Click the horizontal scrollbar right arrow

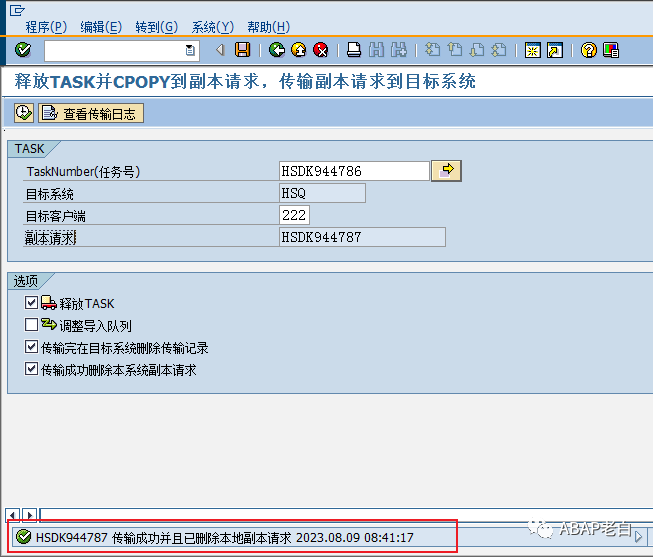[30, 515]
